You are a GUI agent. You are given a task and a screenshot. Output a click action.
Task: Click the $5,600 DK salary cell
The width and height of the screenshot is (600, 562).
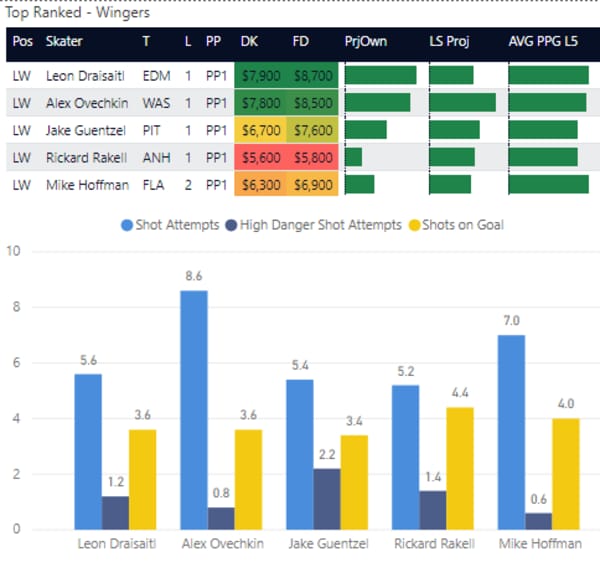pyautogui.click(x=261, y=158)
